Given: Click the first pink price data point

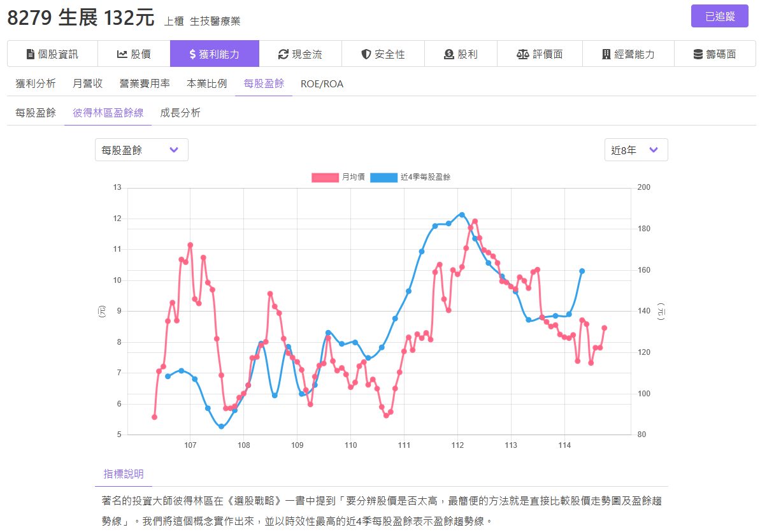Looking at the screenshot, I should (154, 417).
